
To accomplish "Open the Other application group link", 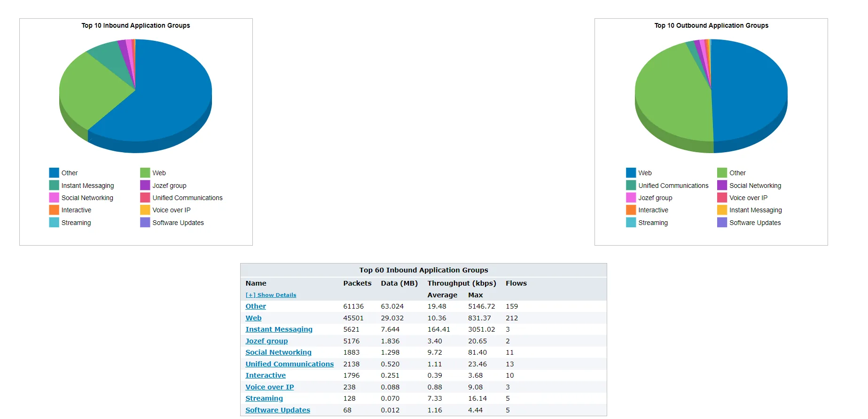I will click(x=256, y=306).
